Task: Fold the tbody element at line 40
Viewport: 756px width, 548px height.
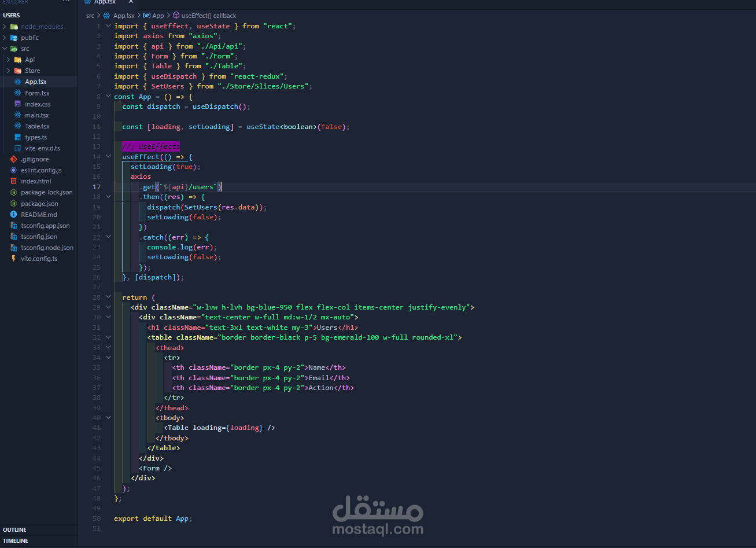Action: pyautogui.click(x=108, y=418)
